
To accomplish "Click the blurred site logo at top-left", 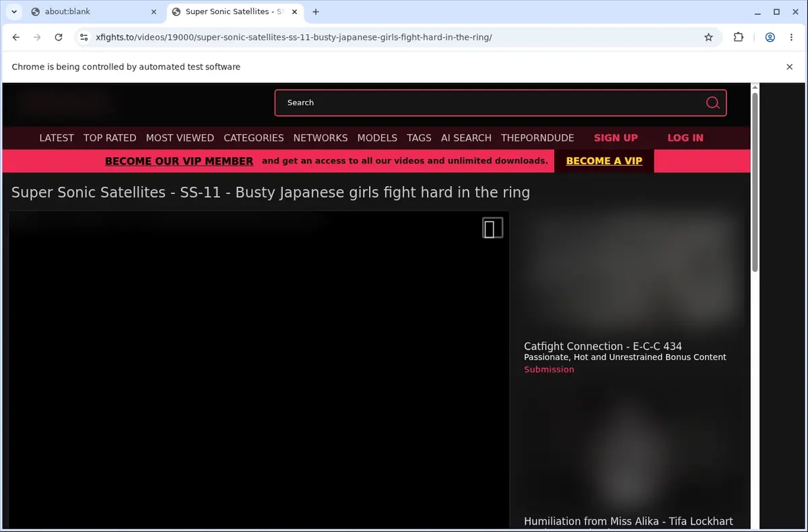I will click(x=64, y=102).
